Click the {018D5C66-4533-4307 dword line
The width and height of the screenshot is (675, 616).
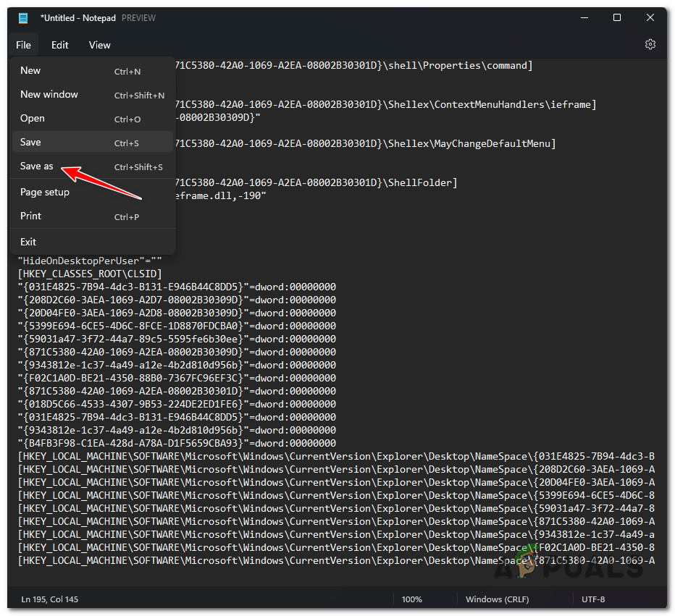pos(177,404)
